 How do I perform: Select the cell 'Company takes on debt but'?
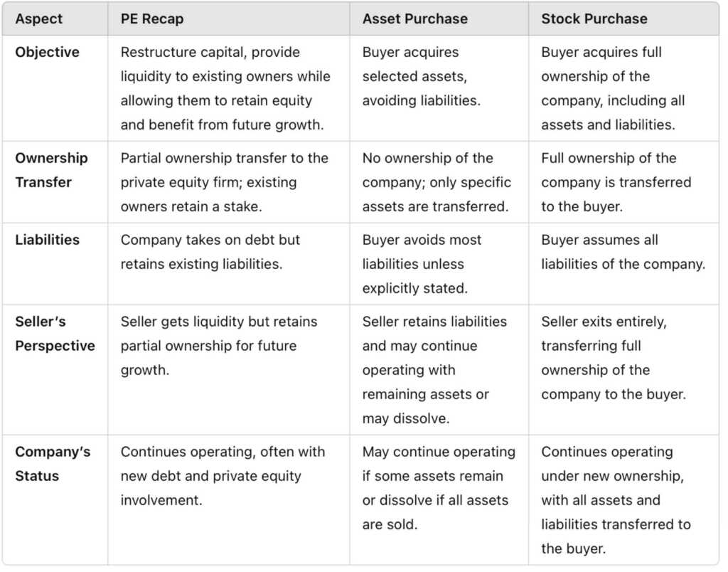pyautogui.click(x=210, y=252)
